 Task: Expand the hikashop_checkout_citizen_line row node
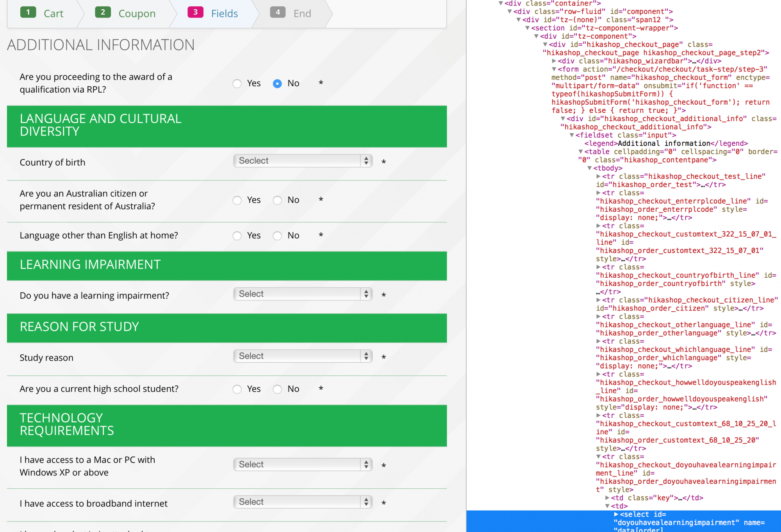[x=598, y=300]
